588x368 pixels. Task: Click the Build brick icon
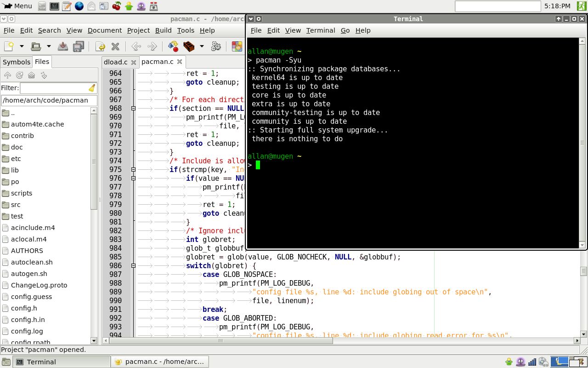pos(188,46)
